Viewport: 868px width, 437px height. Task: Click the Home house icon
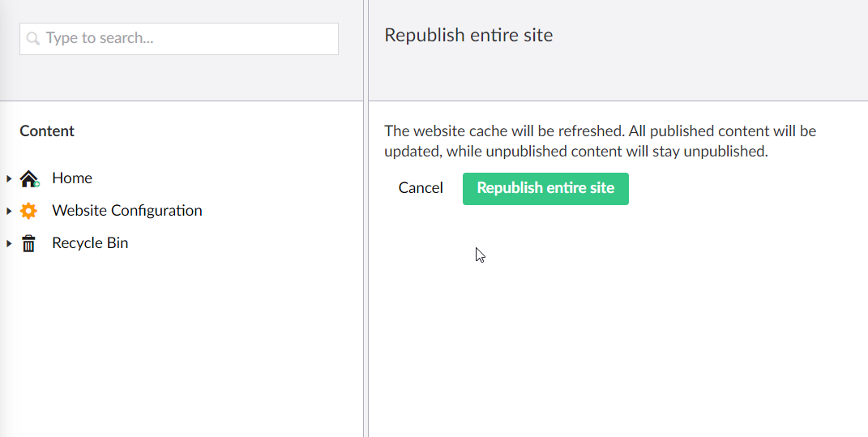[x=29, y=178]
